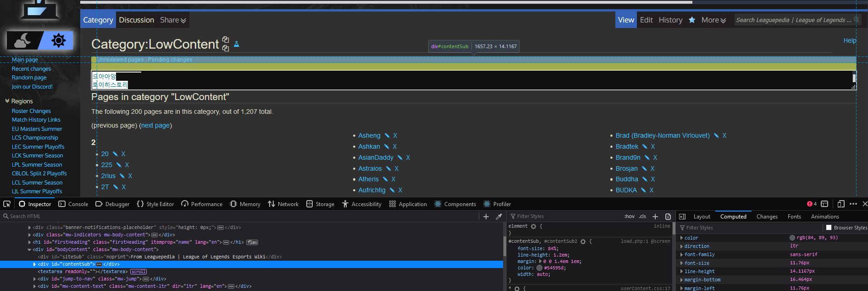Expand the computed font-family property
Screen dimensions: 868x291
(681, 254)
